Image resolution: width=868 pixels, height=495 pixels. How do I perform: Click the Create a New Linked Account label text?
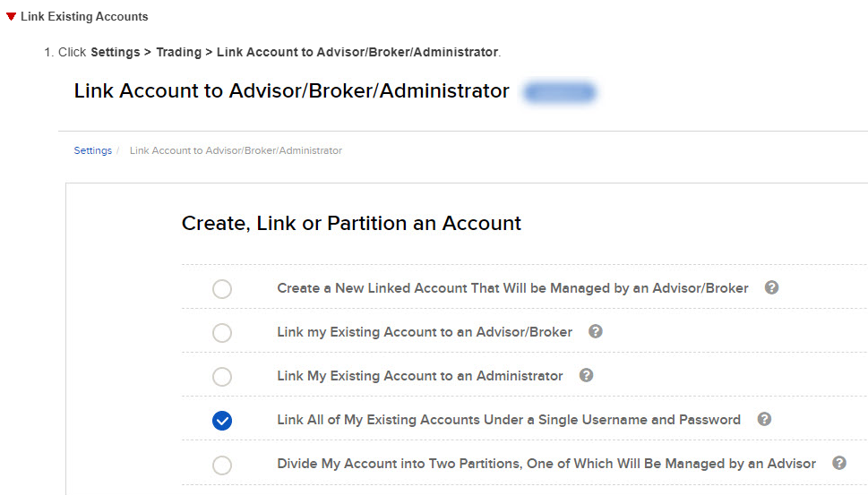click(512, 288)
